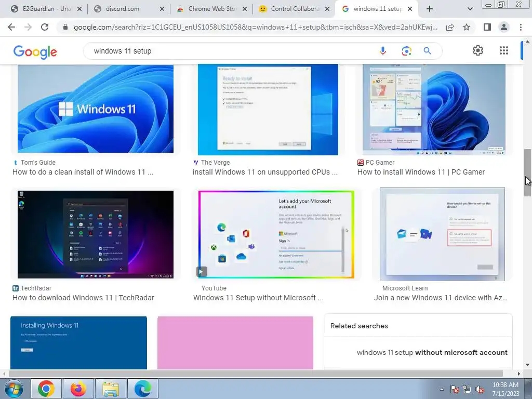Image resolution: width=532 pixels, height=399 pixels.
Task: Start voice search with microphone
Action: [383, 51]
